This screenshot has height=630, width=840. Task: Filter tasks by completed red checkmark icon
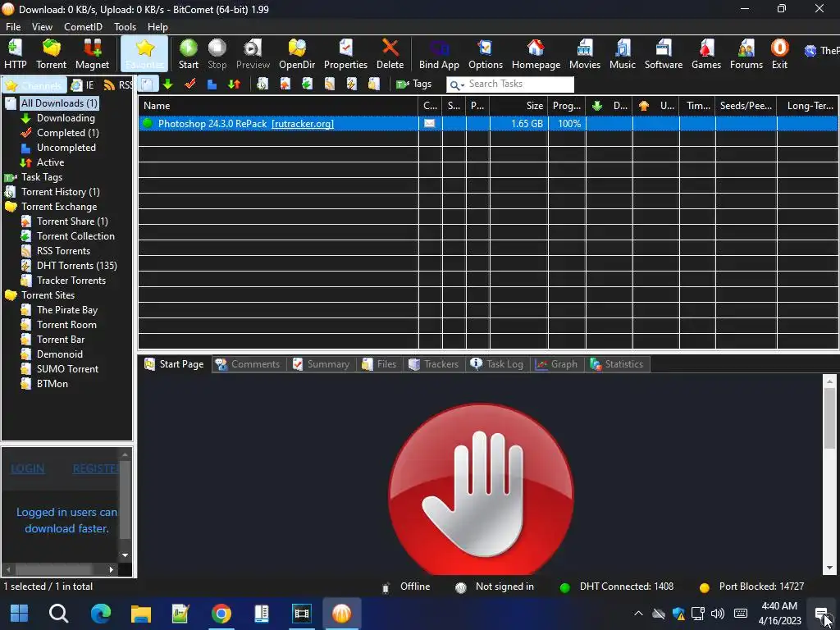[x=190, y=84]
